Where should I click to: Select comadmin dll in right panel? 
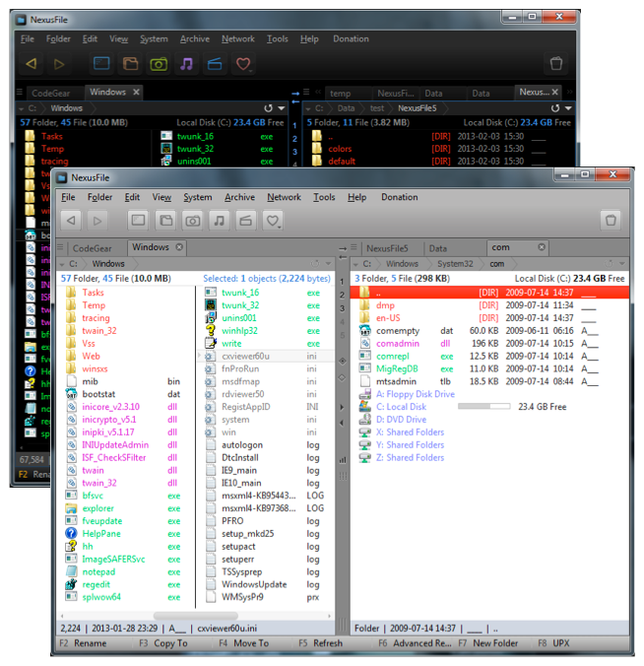pyautogui.click(x=489, y=343)
